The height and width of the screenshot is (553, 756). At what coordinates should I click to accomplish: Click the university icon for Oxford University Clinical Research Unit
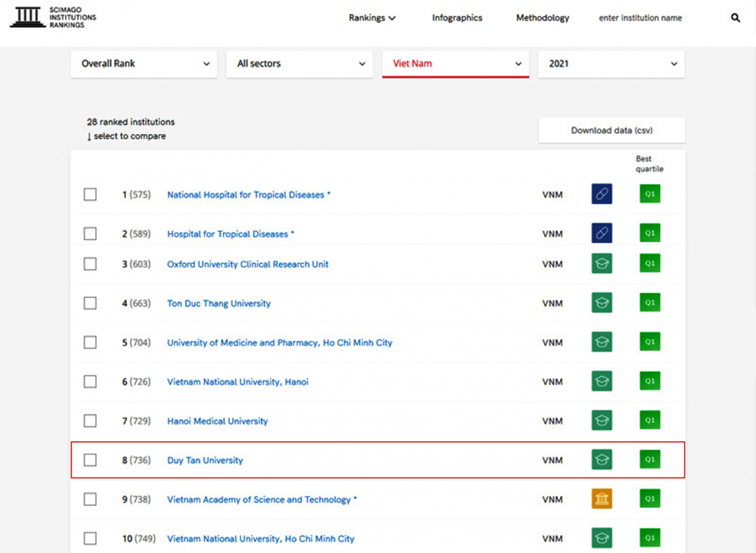[x=602, y=263]
